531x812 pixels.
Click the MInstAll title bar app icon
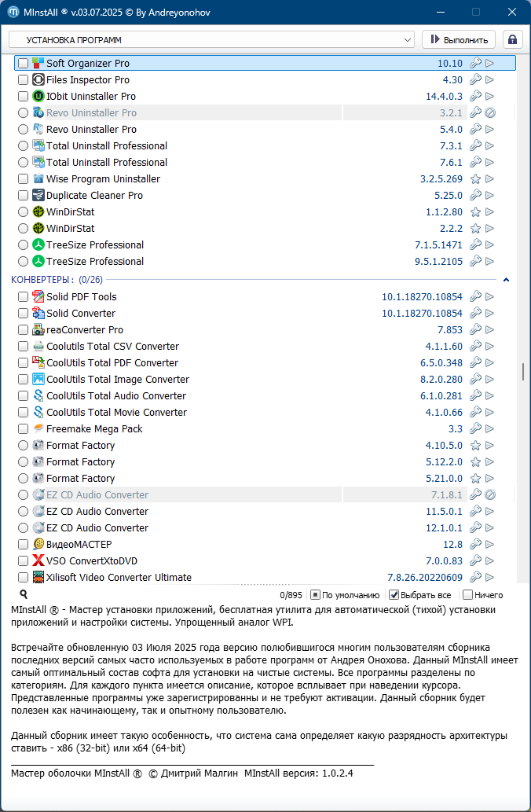click(x=13, y=12)
